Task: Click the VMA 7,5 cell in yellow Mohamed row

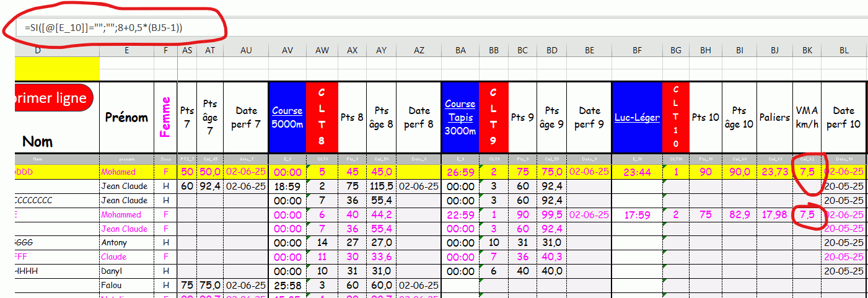Action: tap(807, 172)
